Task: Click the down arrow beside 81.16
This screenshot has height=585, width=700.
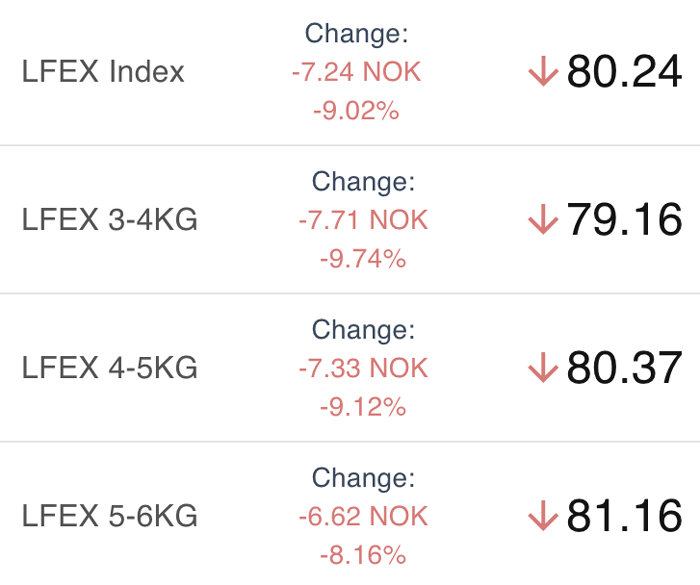Action: pos(543,516)
